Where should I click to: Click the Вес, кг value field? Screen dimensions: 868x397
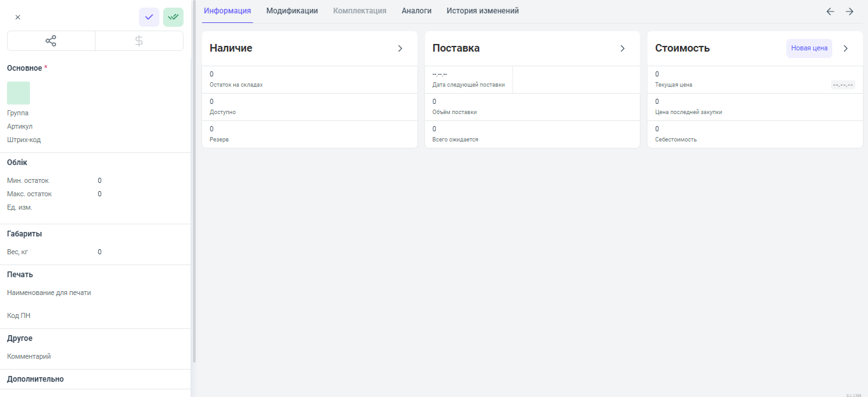[99, 252]
